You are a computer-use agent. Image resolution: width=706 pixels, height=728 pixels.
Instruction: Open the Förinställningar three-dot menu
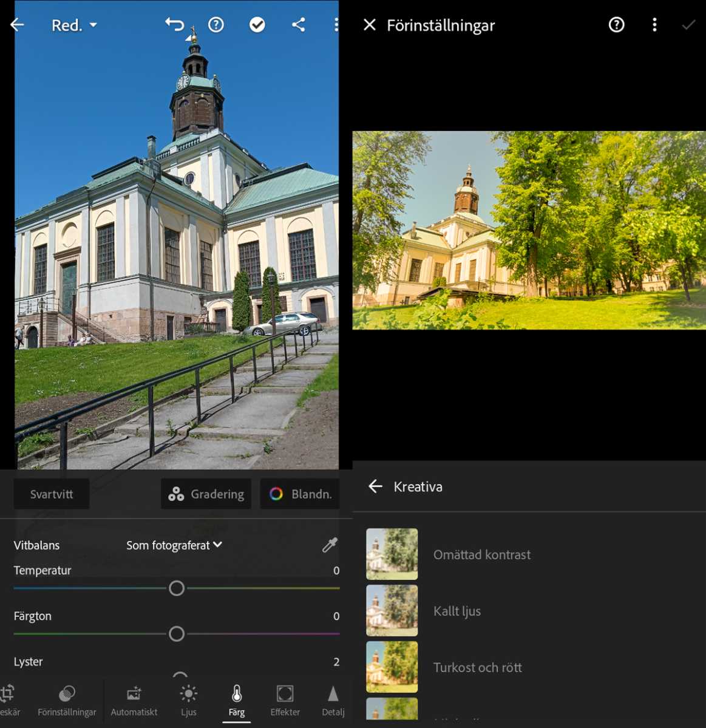coord(654,25)
